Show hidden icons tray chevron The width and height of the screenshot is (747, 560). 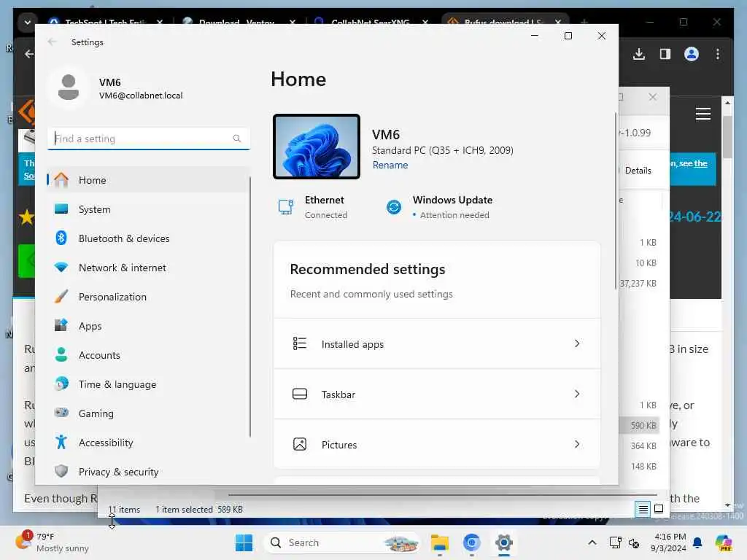pyautogui.click(x=592, y=542)
